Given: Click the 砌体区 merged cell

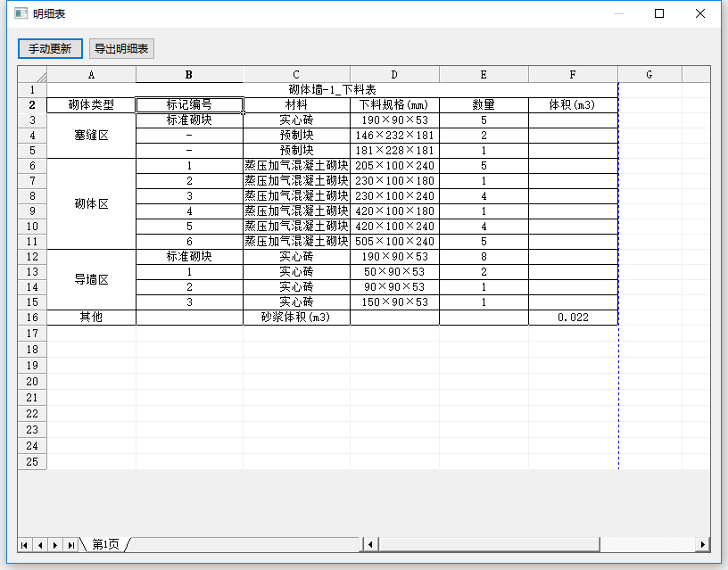Looking at the screenshot, I should [92, 203].
